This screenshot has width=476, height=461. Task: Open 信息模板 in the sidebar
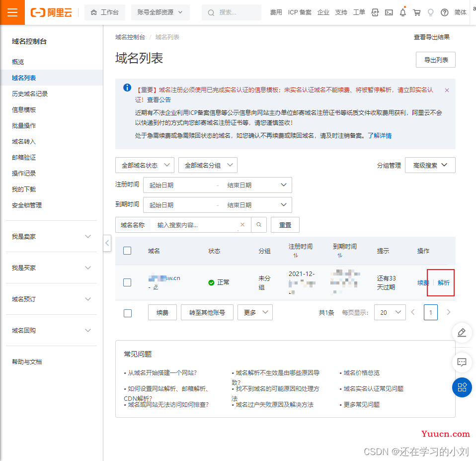point(24,110)
